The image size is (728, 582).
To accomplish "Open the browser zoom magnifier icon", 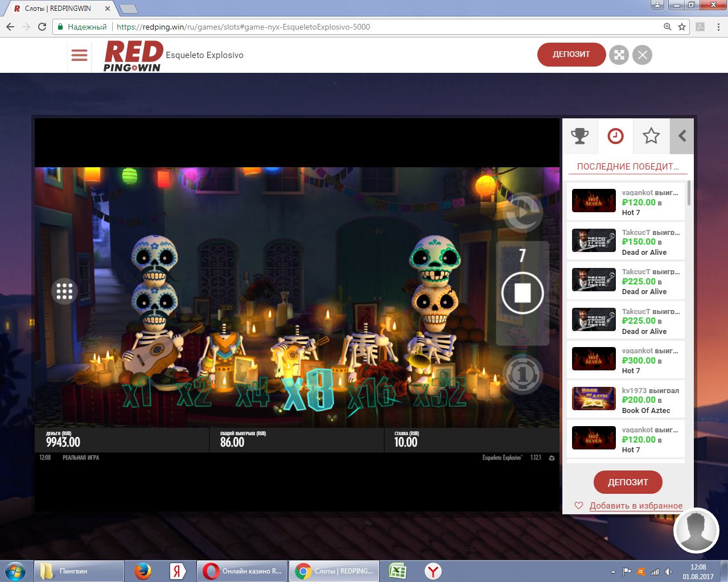I will 668,27.
